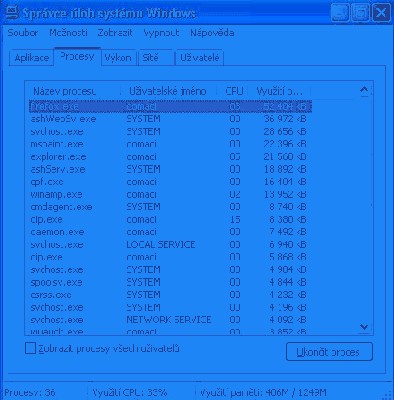Click the process list scroll-down arrow
Screen dimensions: 394x400
pos(364,327)
